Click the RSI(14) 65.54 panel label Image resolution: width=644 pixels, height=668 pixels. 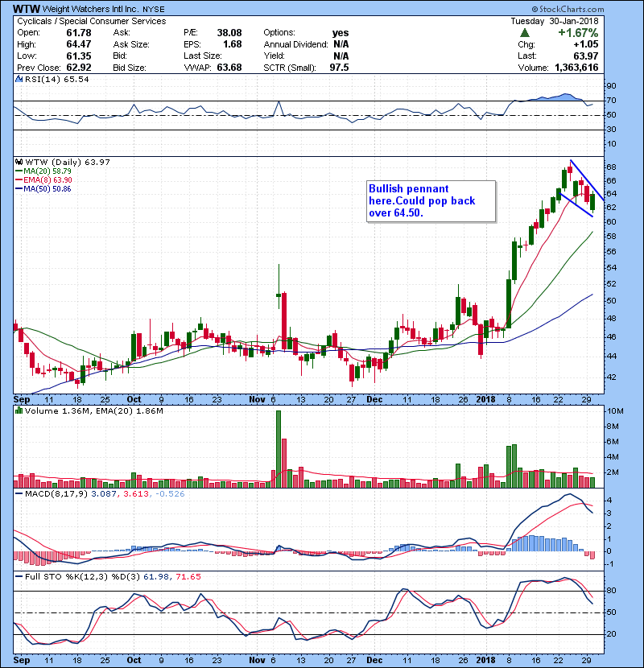coord(56,79)
